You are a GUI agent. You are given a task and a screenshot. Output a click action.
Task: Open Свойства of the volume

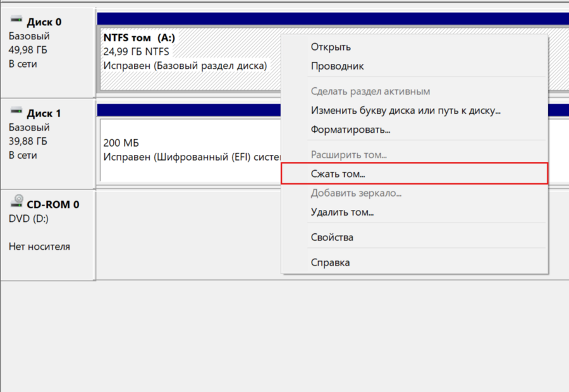pos(332,238)
